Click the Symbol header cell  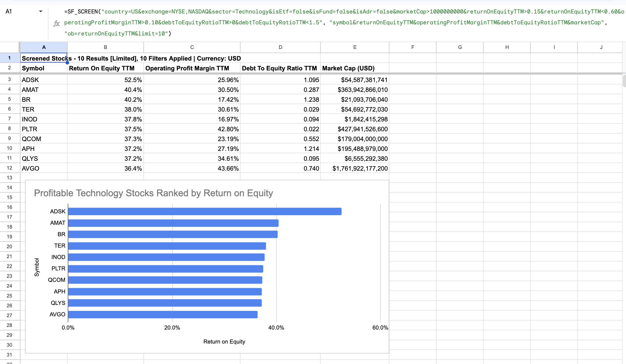(x=44, y=68)
